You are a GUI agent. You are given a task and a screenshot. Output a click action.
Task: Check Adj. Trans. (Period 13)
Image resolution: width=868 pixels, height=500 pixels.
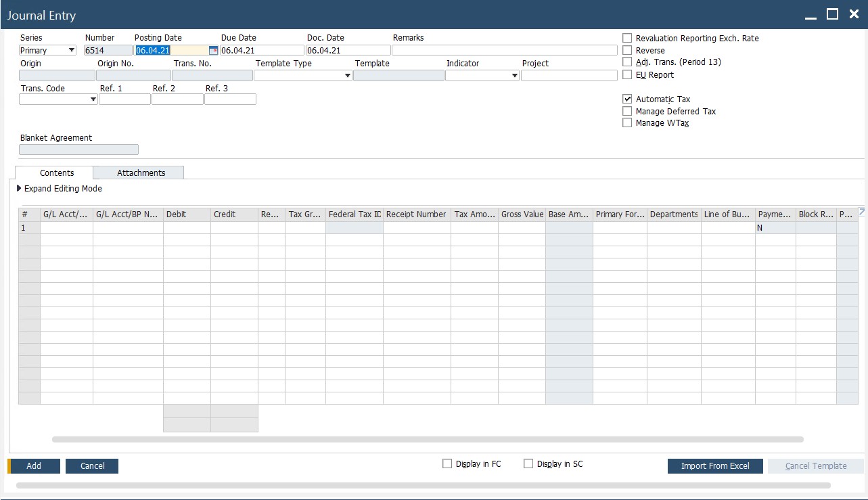coord(626,62)
